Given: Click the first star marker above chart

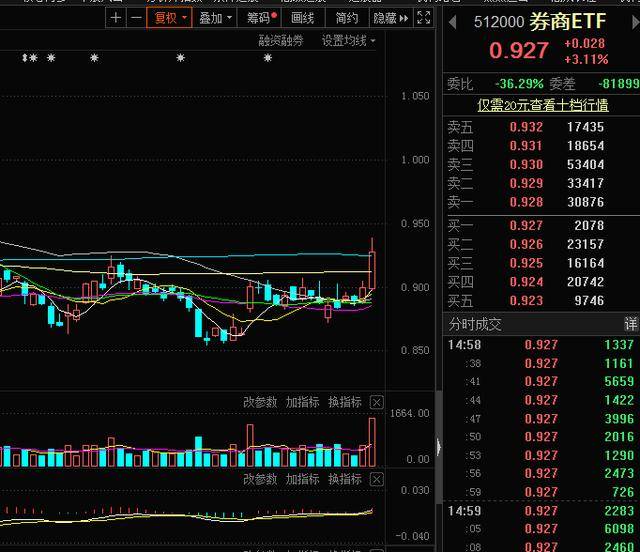Looking at the screenshot, I should (33, 58).
